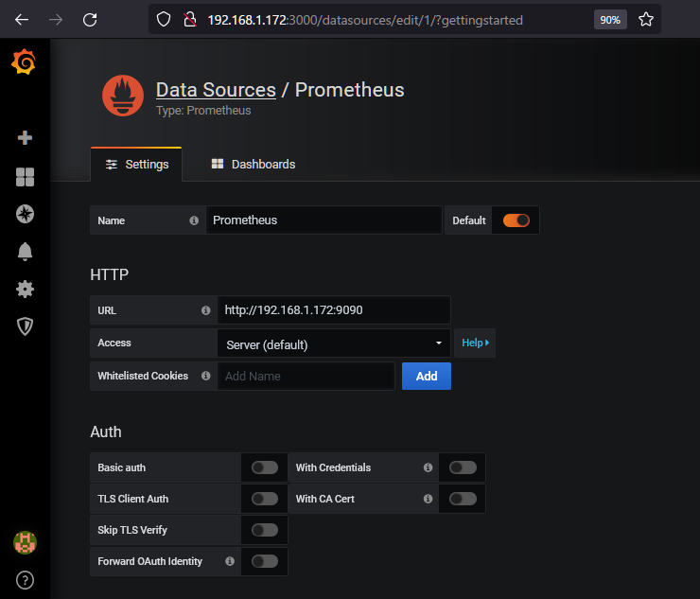
Task: Click the URL input field
Action: click(333, 310)
